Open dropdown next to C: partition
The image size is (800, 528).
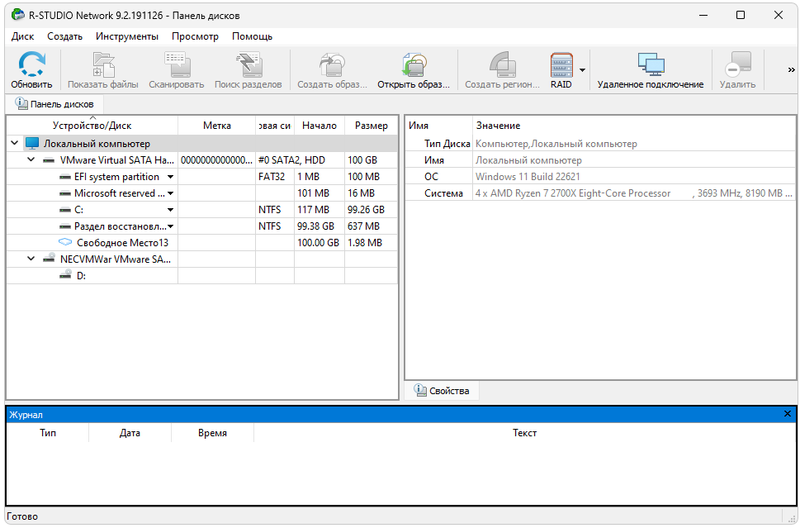click(x=170, y=210)
